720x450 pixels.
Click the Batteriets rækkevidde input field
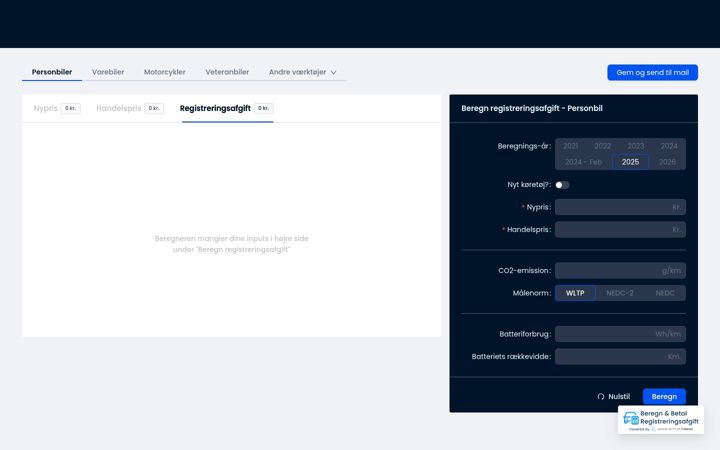tap(620, 356)
